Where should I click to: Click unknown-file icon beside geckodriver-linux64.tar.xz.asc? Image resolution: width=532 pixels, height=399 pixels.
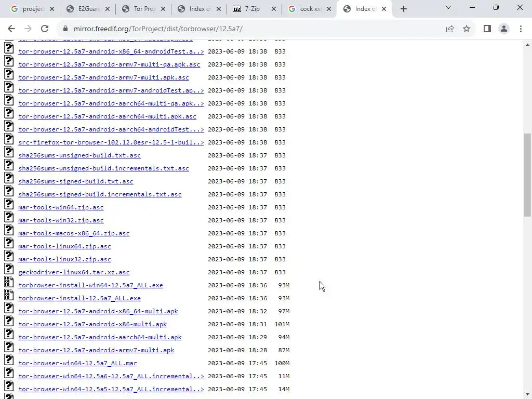pyautogui.click(x=9, y=269)
